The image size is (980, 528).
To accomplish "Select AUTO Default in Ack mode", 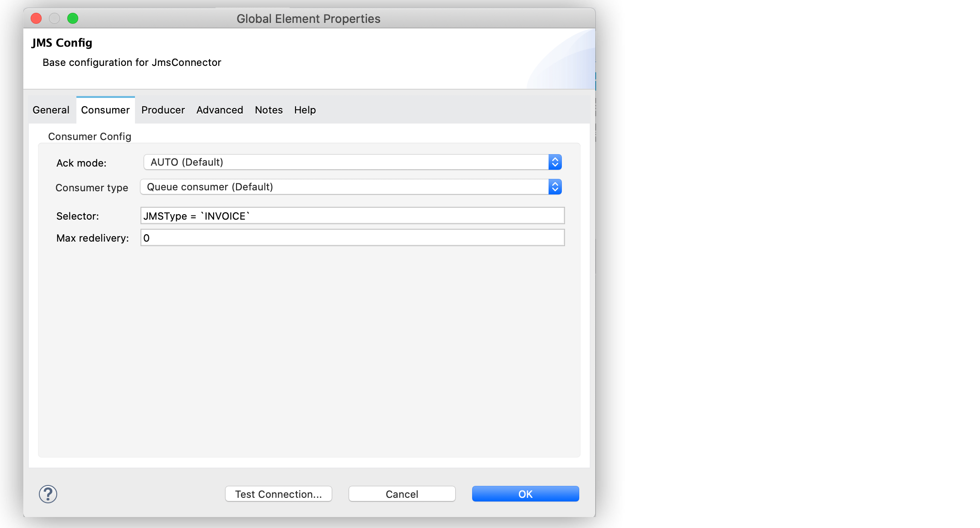I will [351, 162].
